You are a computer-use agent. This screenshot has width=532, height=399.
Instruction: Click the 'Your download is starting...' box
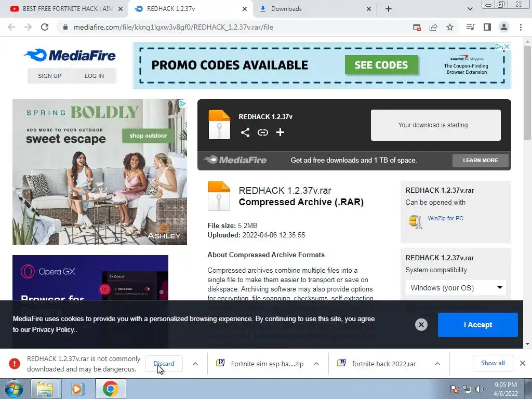(x=436, y=125)
